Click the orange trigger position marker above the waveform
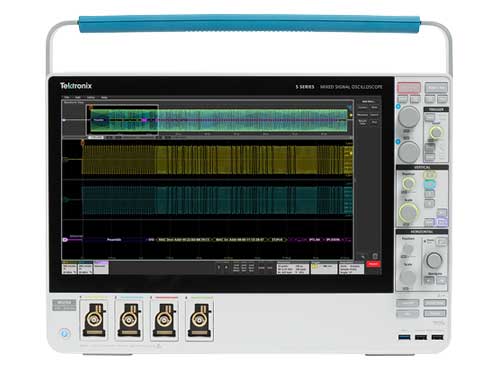 [x=83, y=143]
